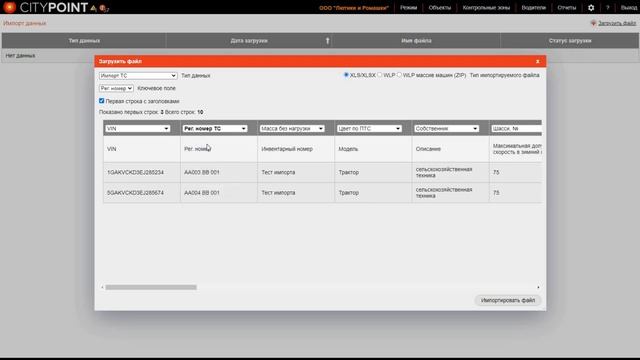Open the VIN column mapping dropdown

click(x=138, y=129)
